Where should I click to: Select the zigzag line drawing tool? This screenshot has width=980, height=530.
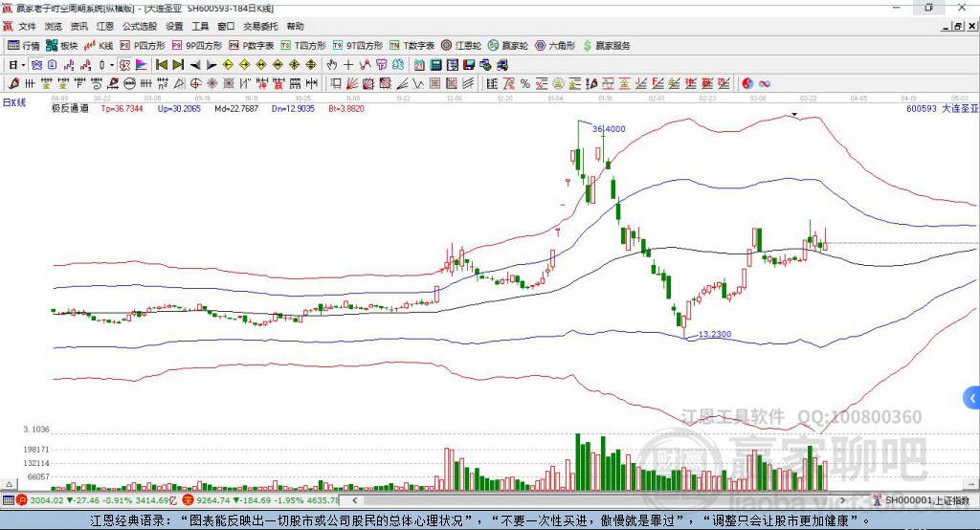[417, 83]
